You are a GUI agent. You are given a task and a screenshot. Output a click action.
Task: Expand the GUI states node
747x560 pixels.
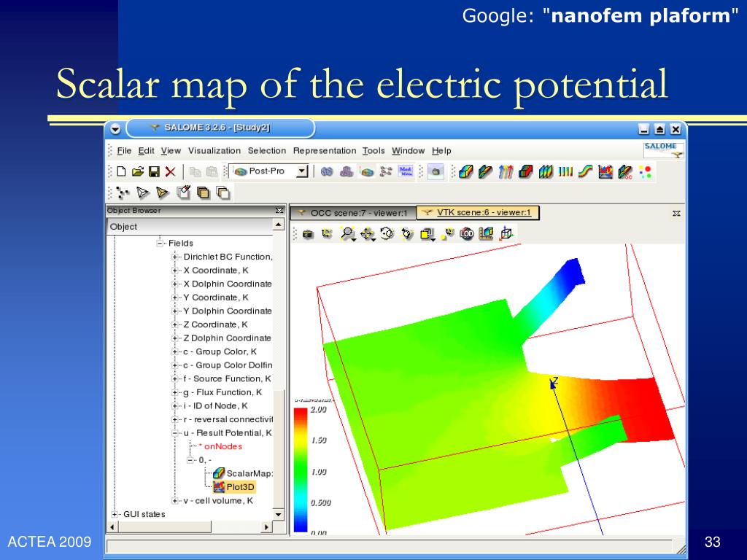[x=115, y=514]
